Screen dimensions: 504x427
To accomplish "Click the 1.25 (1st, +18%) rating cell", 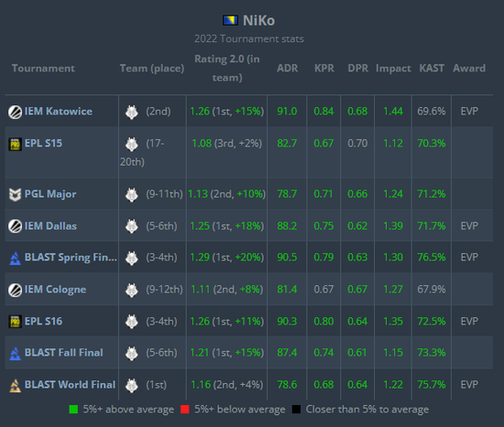I will click(x=227, y=225).
